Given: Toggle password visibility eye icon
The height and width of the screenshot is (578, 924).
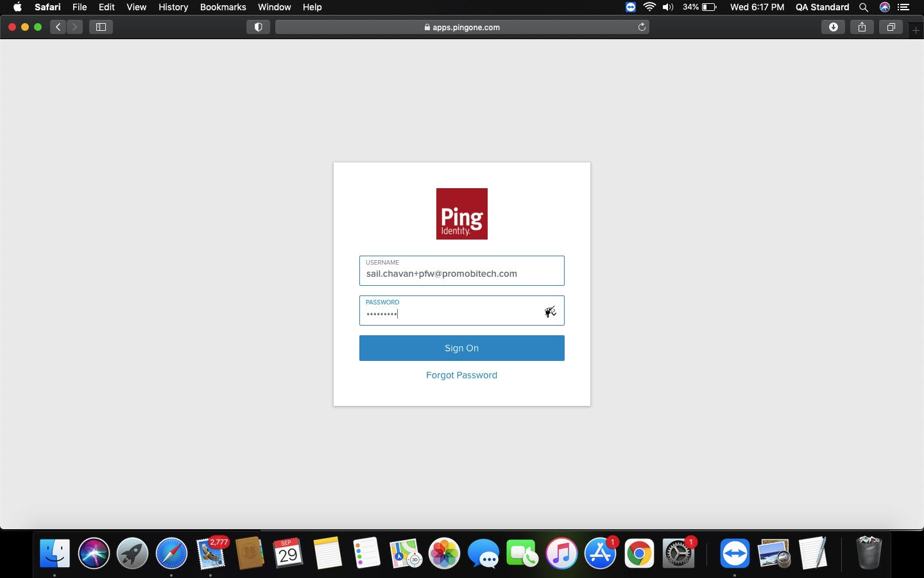Looking at the screenshot, I should pos(550,312).
